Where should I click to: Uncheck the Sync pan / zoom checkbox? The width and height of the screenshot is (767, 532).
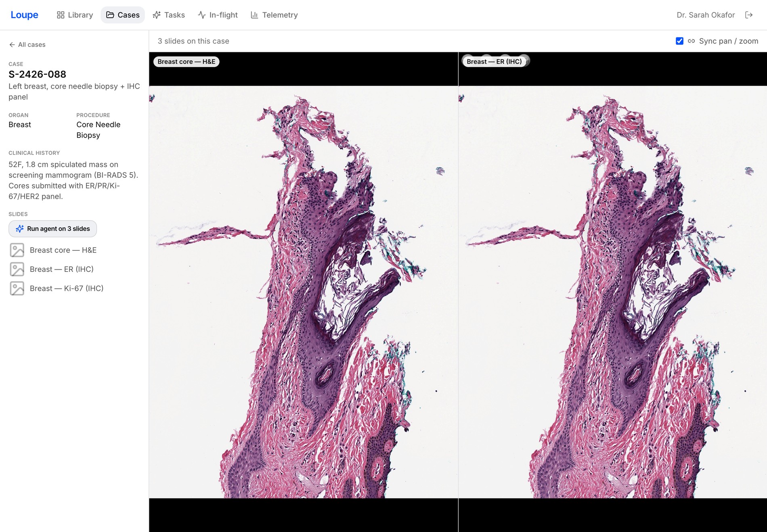[679, 41]
